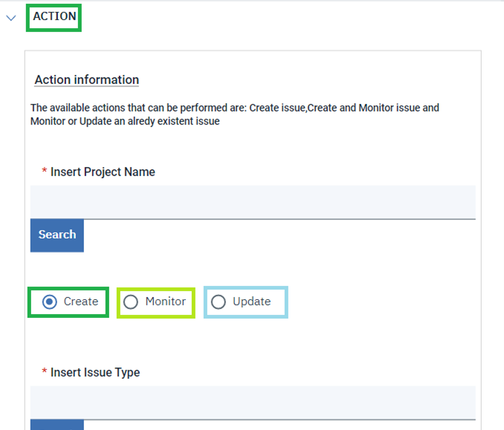Click the Insert Project Name label
This screenshot has height=430, width=504.
click(103, 172)
